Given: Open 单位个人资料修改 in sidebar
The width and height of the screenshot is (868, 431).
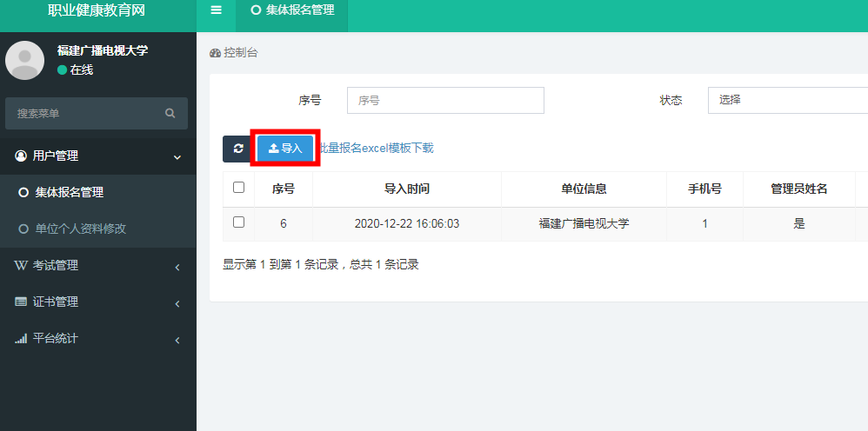Looking at the screenshot, I should tap(80, 229).
